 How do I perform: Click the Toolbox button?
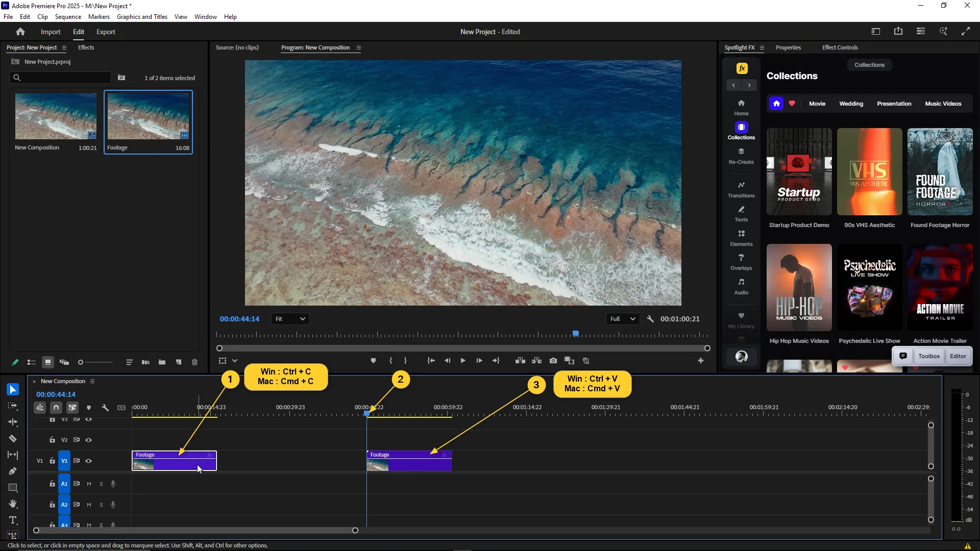[x=929, y=356]
